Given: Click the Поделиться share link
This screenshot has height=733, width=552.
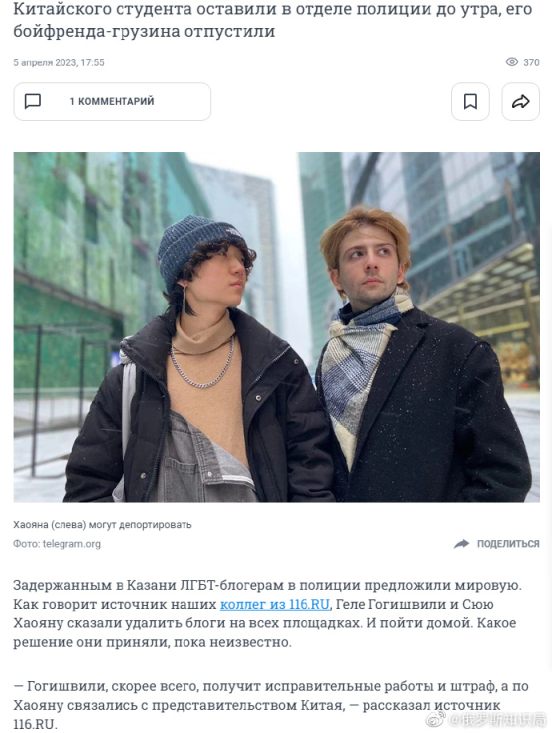Looking at the screenshot, I should coord(508,544).
